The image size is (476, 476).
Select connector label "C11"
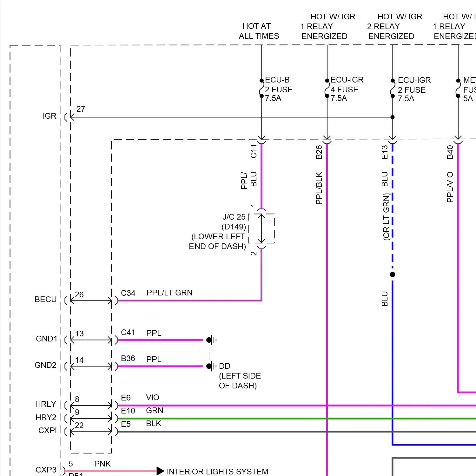(254, 151)
